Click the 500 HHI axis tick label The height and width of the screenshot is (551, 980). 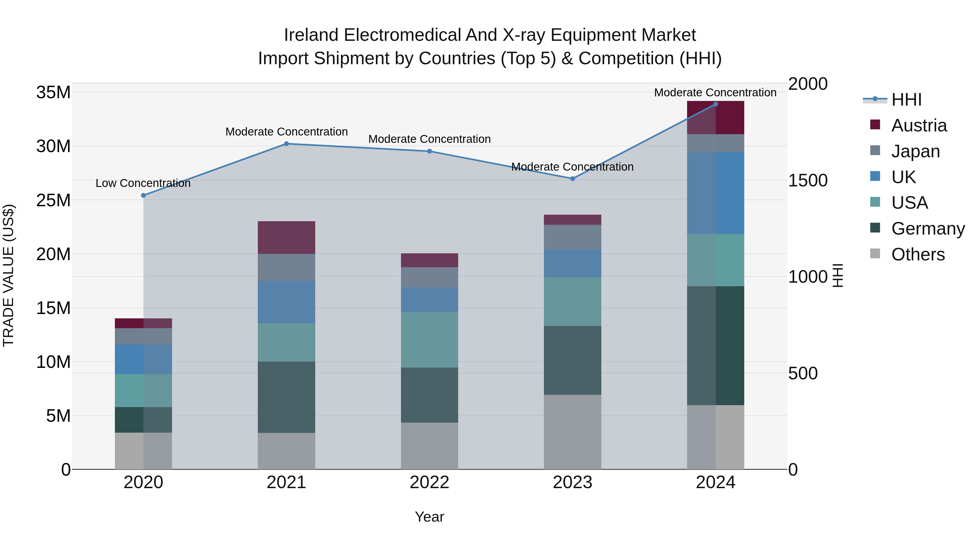803,373
